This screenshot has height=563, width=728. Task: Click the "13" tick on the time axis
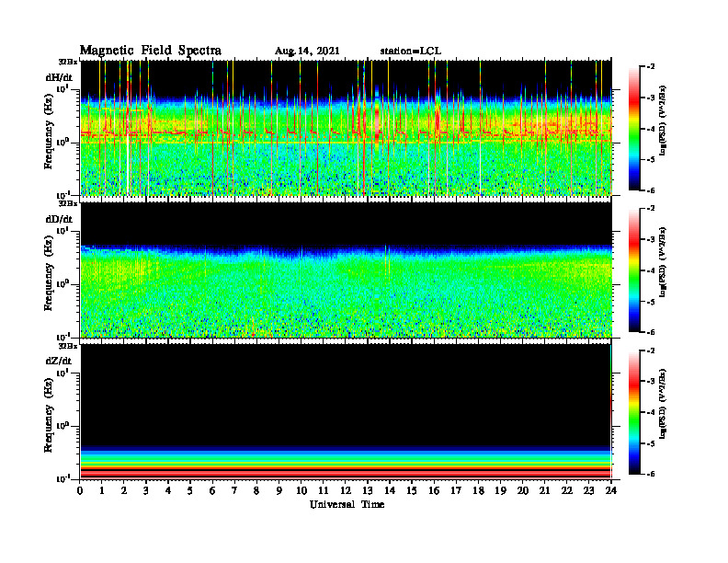tap(369, 491)
